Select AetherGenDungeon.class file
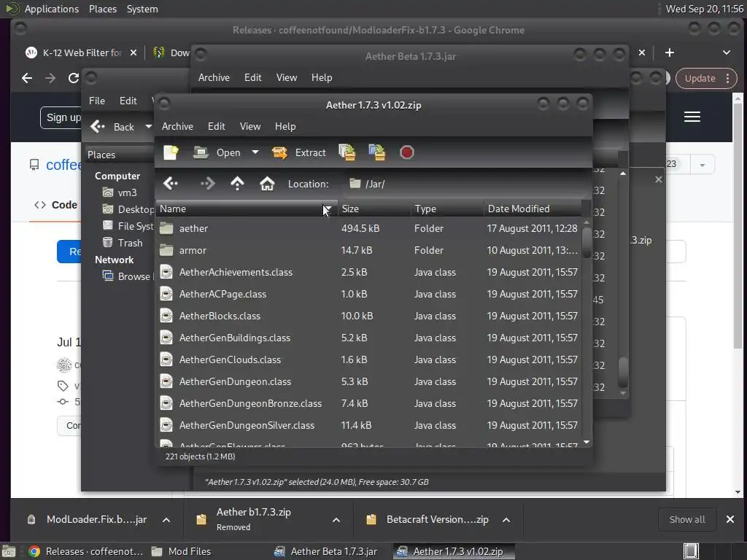Viewport: 747px width, 560px height. pos(368,382)
